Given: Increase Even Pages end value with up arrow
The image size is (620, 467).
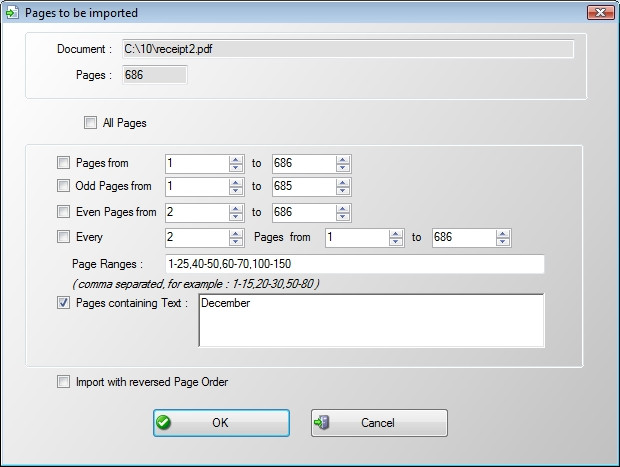Looking at the screenshot, I should click(x=343, y=208).
